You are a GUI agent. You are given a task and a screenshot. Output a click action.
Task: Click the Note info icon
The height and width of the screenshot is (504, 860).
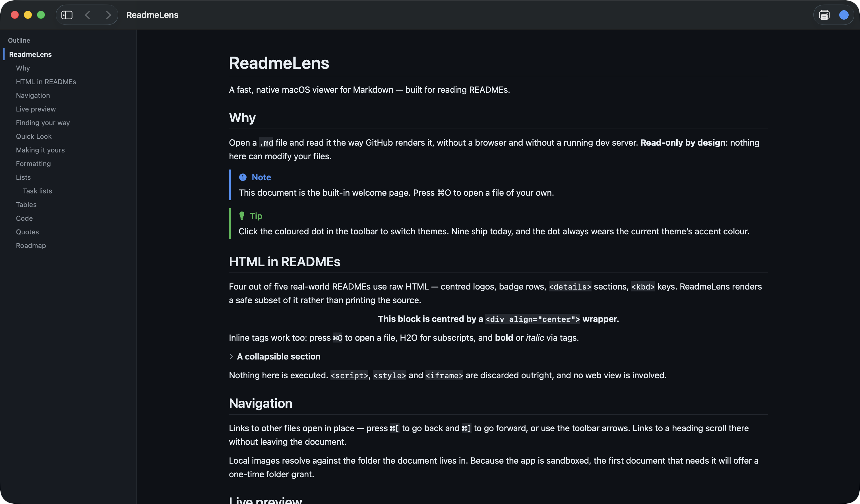(x=243, y=177)
